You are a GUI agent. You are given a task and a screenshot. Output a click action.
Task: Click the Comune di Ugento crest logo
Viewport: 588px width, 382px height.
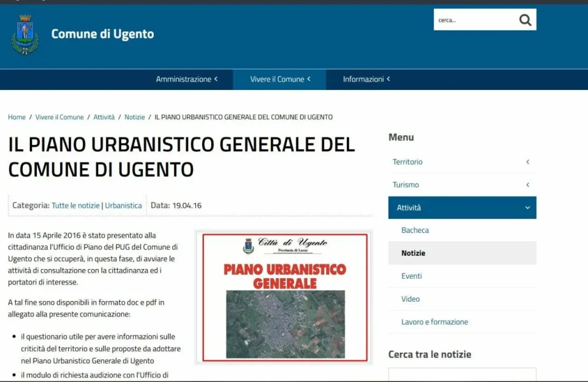[x=25, y=35]
